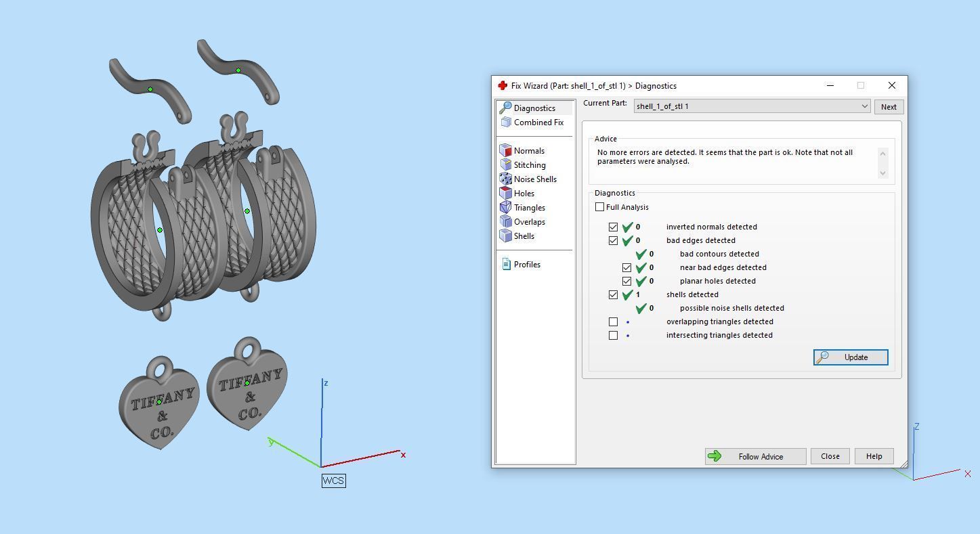Close the Fix Wizard with title X
The width and height of the screenshot is (980, 534).
[891, 85]
